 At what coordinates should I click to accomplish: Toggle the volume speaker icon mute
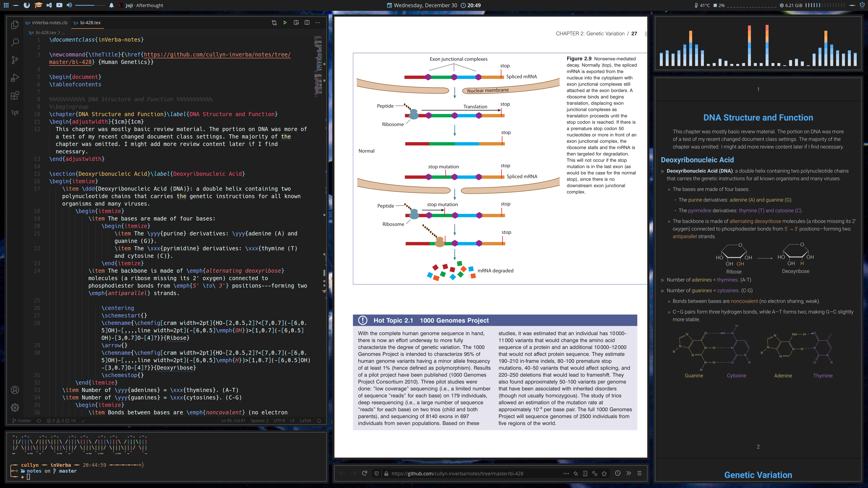point(69,5)
